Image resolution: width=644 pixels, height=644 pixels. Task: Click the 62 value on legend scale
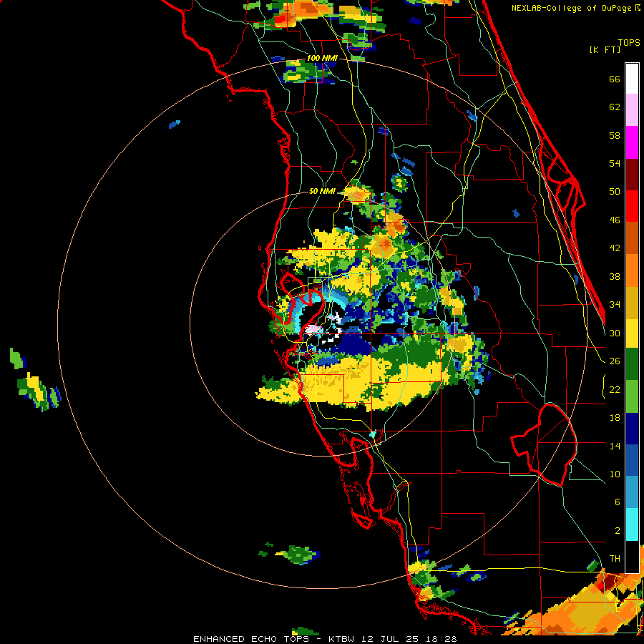(615, 107)
